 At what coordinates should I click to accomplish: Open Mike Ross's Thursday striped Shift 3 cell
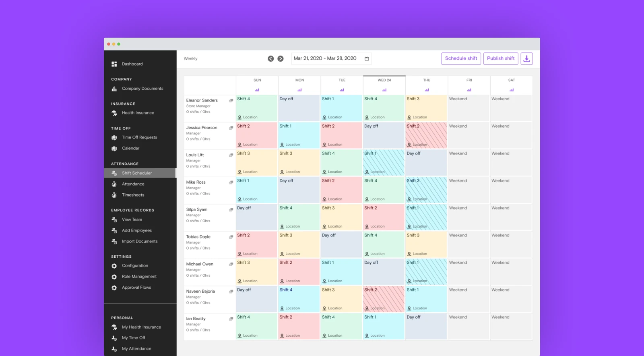pos(426,190)
